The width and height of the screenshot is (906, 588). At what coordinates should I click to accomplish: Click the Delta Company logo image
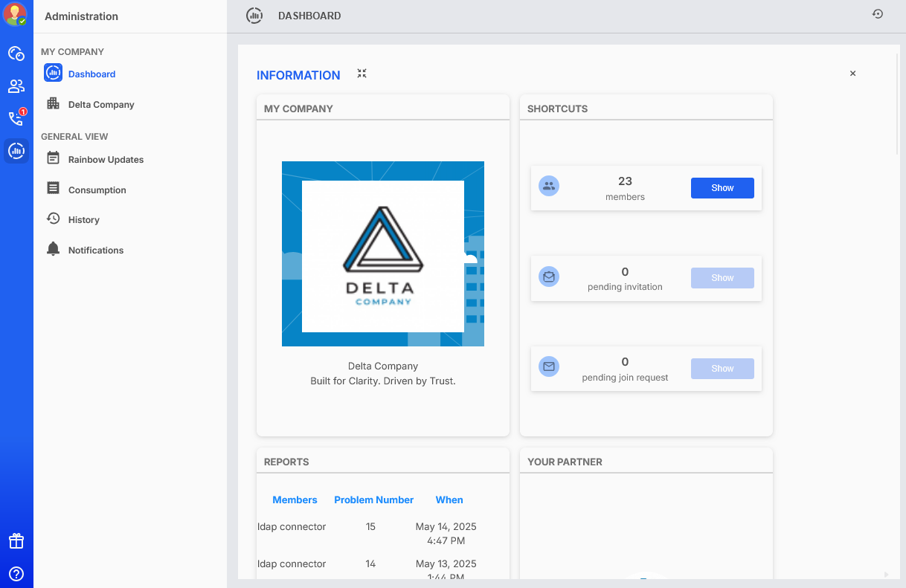click(x=382, y=254)
